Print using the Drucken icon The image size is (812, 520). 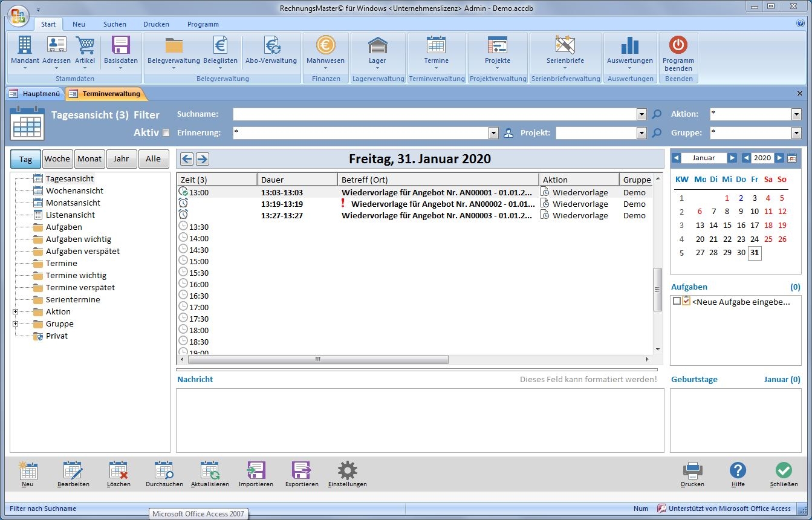692,471
